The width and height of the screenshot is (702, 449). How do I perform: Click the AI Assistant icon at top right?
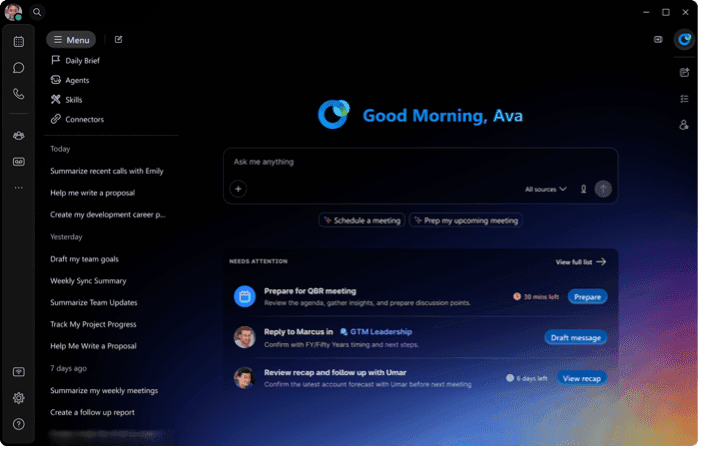pos(684,39)
